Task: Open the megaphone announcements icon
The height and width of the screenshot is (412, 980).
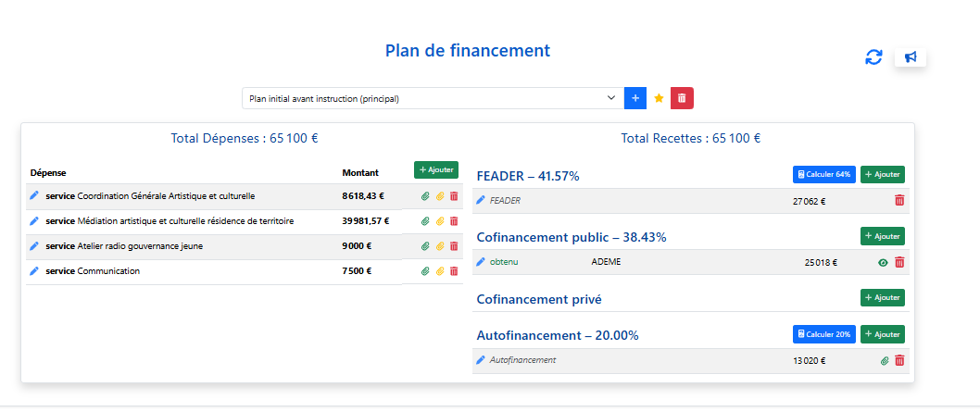Action: (x=911, y=56)
